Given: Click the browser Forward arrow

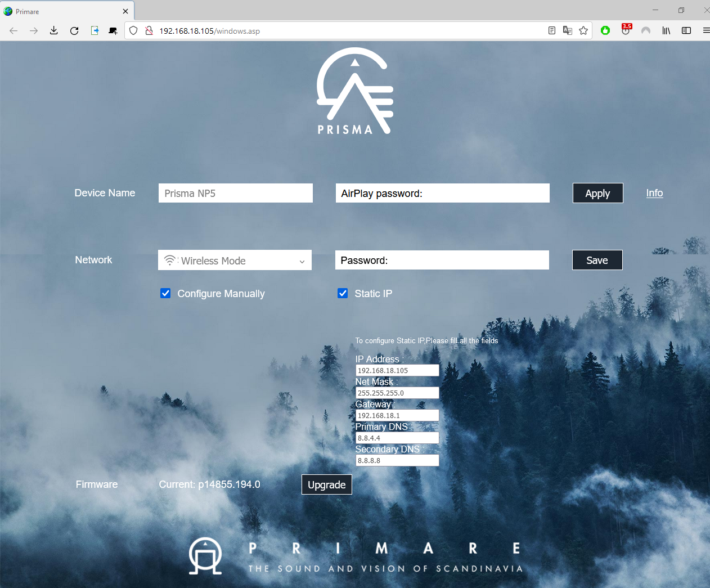Looking at the screenshot, I should [34, 30].
